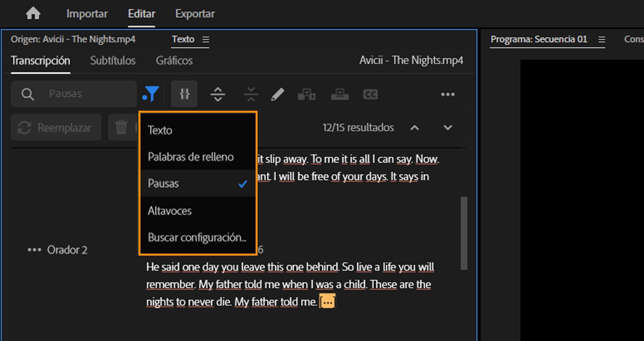Toggle the pauses bracket button in toolbar
644x341 pixels.
(x=184, y=94)
